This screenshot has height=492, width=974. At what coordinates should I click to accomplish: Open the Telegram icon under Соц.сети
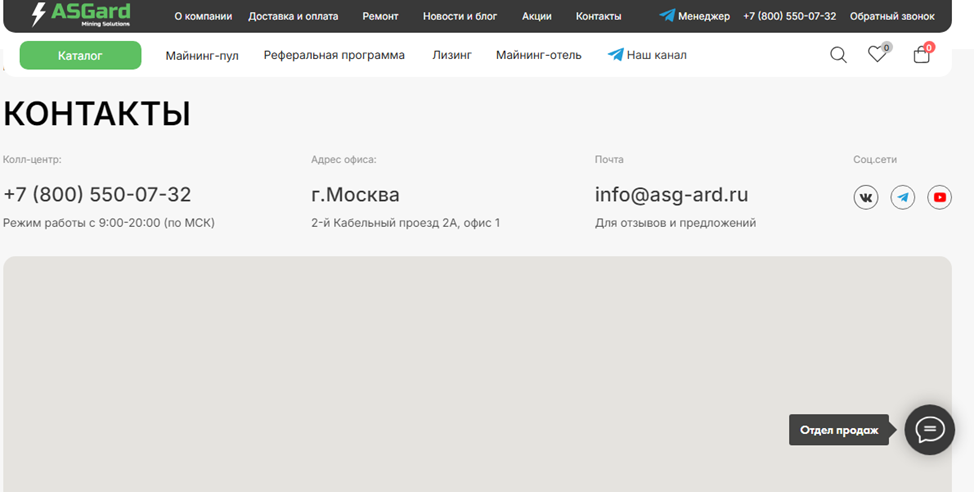[903, 198]
